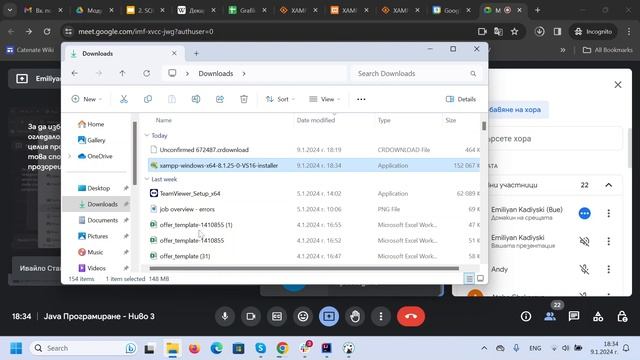Open the View dropdown in Explorer
This screenshot has height=360, width=640.
tap(324, 99)
